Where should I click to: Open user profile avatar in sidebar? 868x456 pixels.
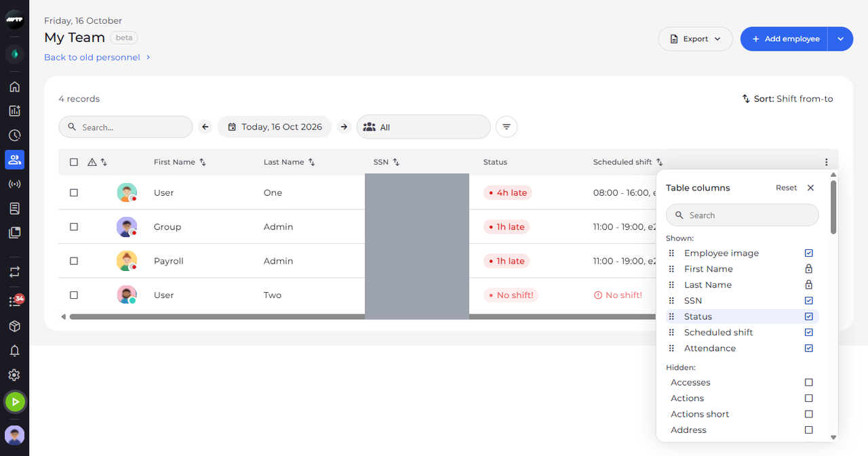coord(14,435)
